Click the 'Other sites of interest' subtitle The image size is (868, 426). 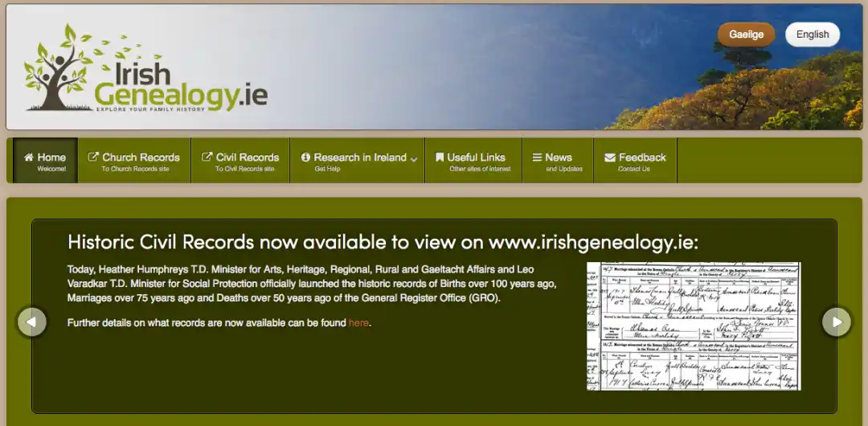tap(480, 169)
